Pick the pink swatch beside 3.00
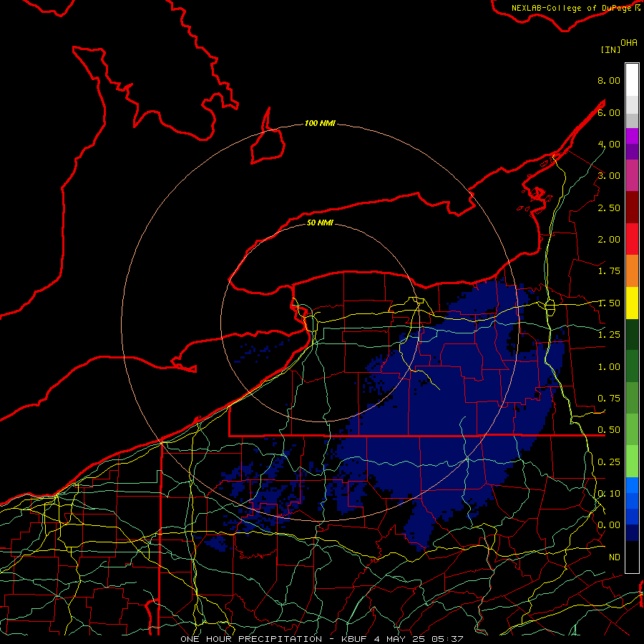This screenshot has width=644, height=644. [632, 175]
